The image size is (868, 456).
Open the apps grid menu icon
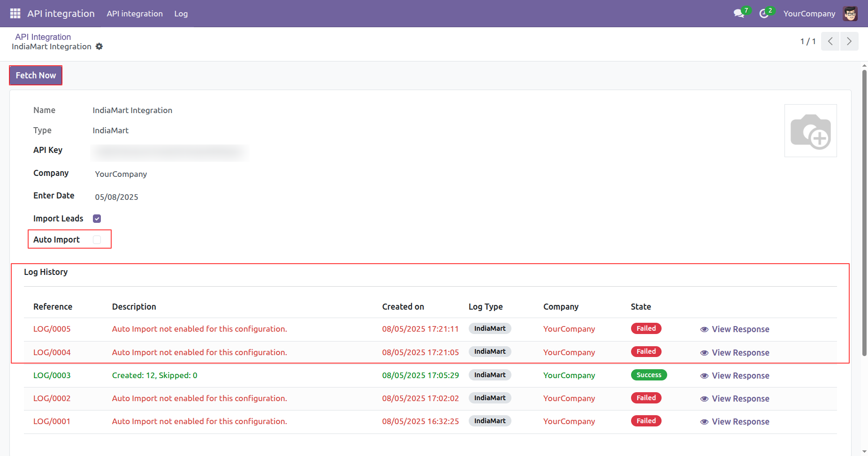pos(15,14)
